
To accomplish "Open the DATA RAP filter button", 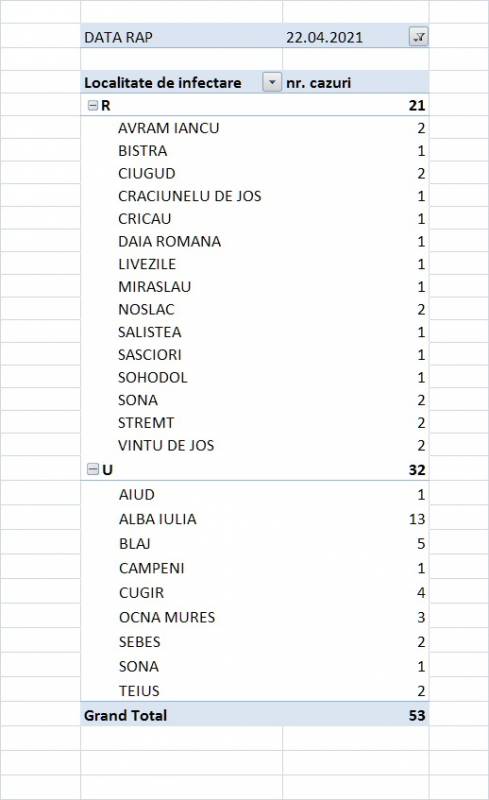I will (x=419, y=37).
